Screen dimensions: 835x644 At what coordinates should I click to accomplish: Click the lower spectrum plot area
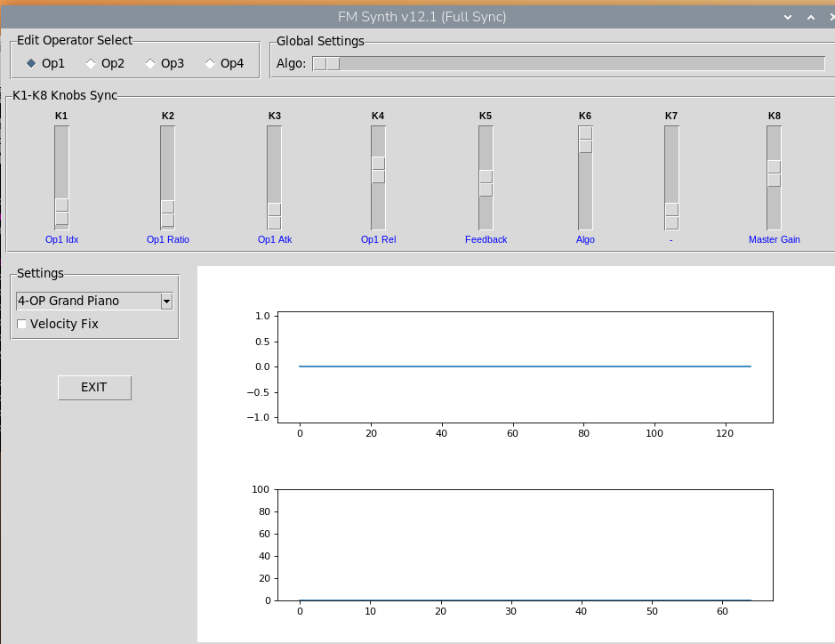tap(525, 544)
